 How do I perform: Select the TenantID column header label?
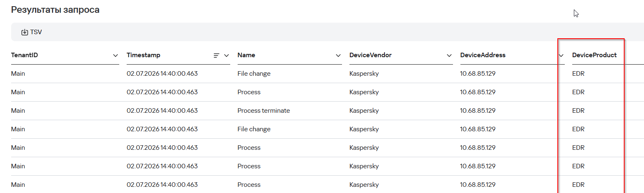[25, 55]
